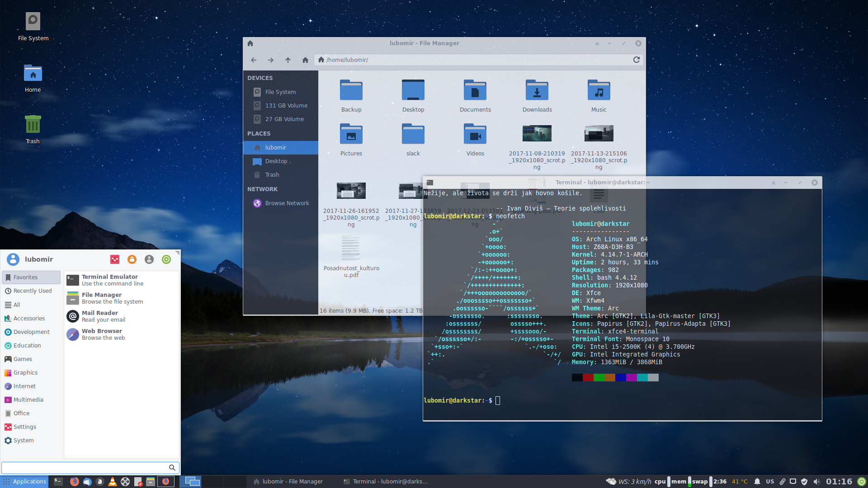Click the lubomir user avatar in menu
This screenshot has height=488, width=868.
[x=13, y=259]
